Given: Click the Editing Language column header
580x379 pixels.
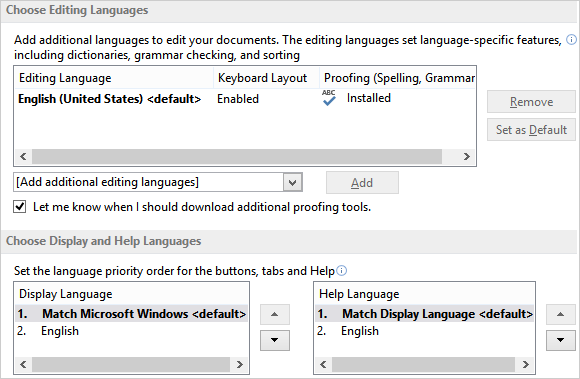Looking at the screenshot, I should point(114,78).
